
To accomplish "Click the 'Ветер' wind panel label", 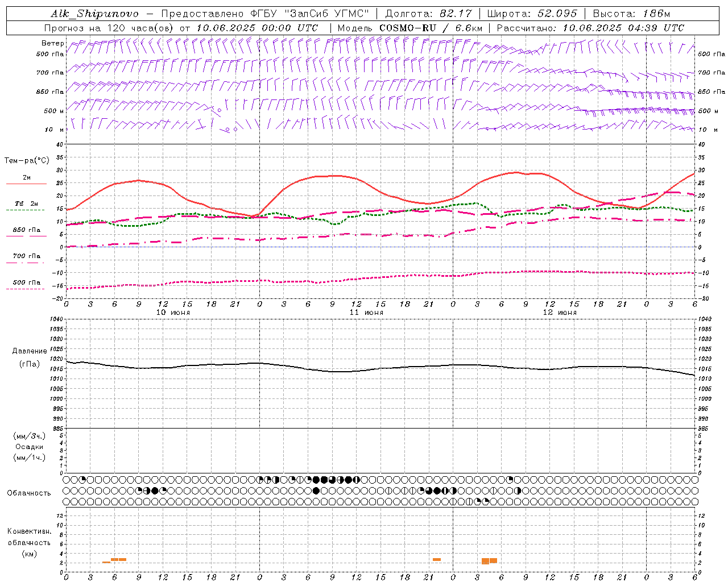I will pyautogui.click(x=52, y=43).
